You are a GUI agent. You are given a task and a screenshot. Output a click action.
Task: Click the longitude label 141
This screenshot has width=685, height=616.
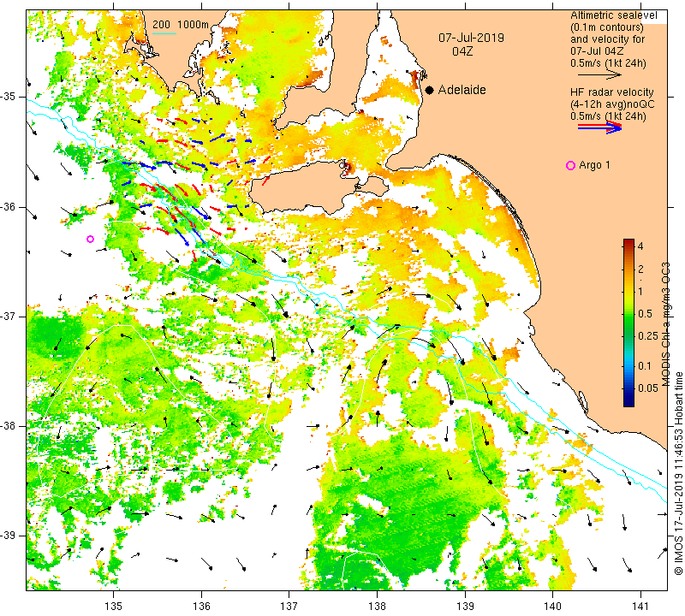[640, 607]
